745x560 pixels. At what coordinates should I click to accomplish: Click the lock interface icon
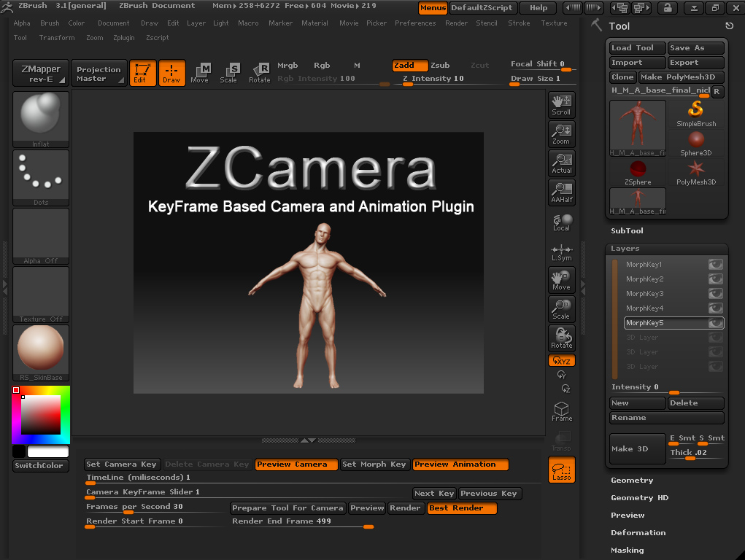[x=668, y=7]
